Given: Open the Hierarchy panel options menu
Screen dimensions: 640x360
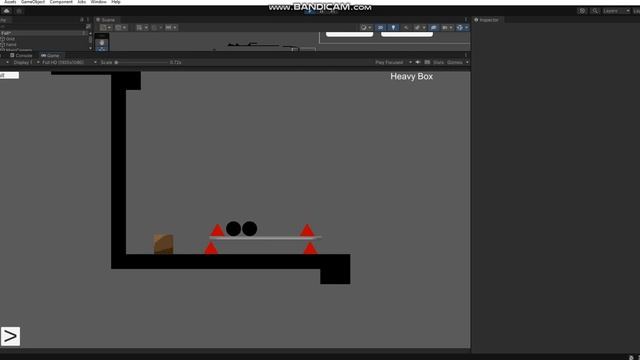Looking at the screenshot, I should [88, 20].
